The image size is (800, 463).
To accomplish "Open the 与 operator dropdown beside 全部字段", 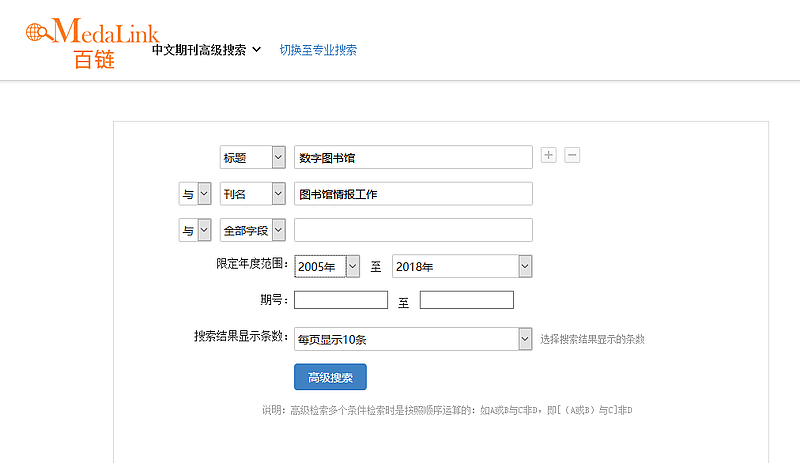I will pyautogui.click(x=195, y=230).
